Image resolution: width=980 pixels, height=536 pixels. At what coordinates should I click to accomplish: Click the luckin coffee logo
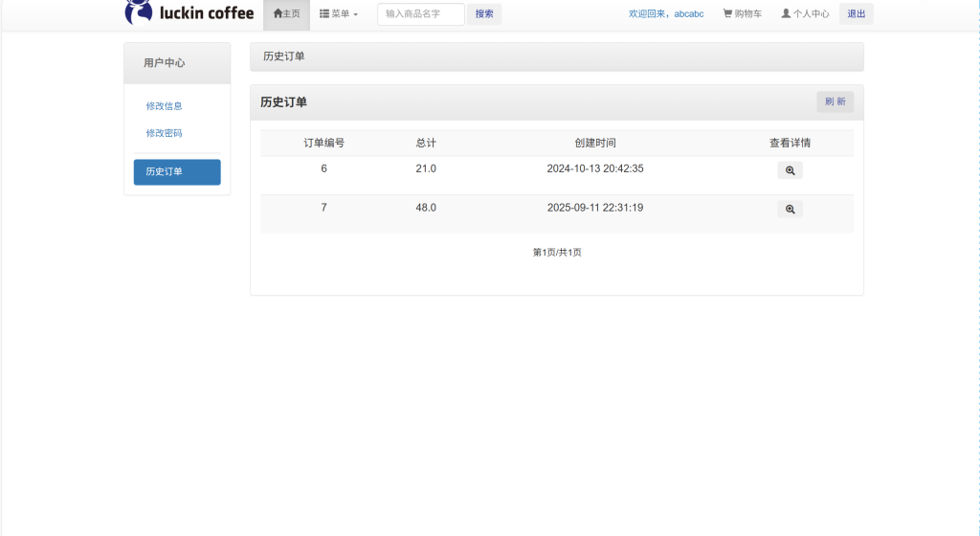[x=189, y=12]
